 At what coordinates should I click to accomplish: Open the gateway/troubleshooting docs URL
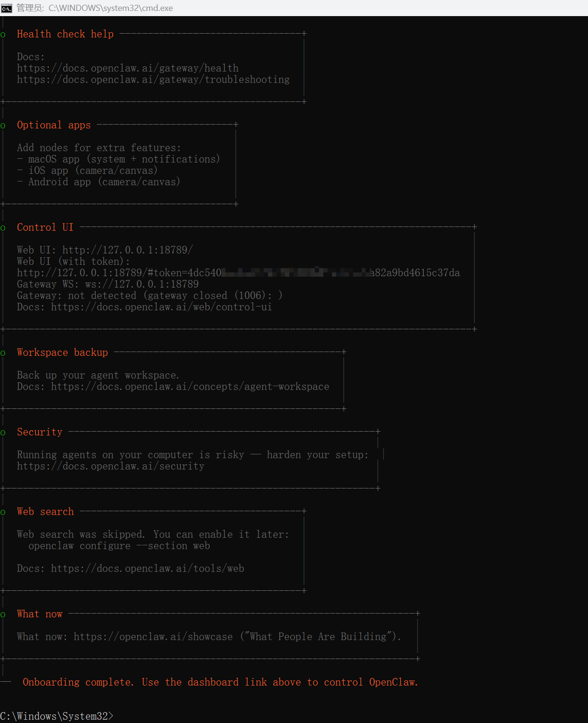pos(153,80)
